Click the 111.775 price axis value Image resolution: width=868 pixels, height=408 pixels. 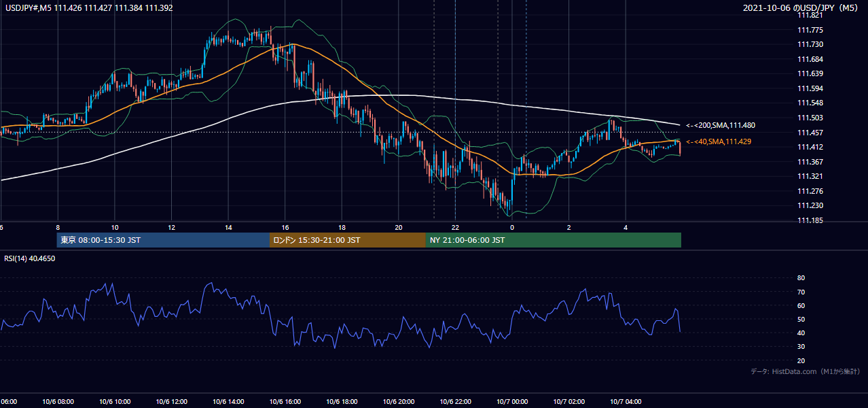click(810, 30)
